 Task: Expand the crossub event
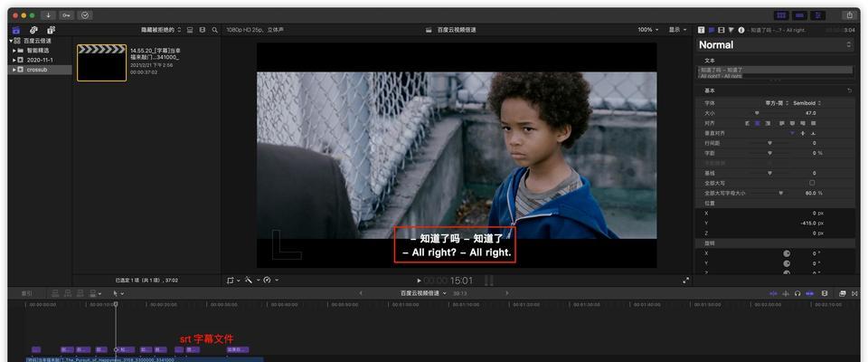[x=14, y=70]
